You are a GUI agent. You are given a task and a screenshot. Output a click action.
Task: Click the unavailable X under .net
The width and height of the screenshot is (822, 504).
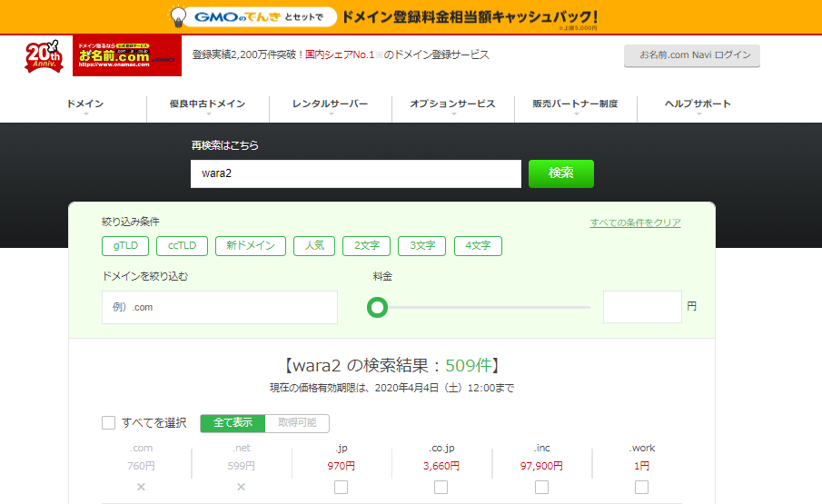pyautogui.click(x=241, y=487)
